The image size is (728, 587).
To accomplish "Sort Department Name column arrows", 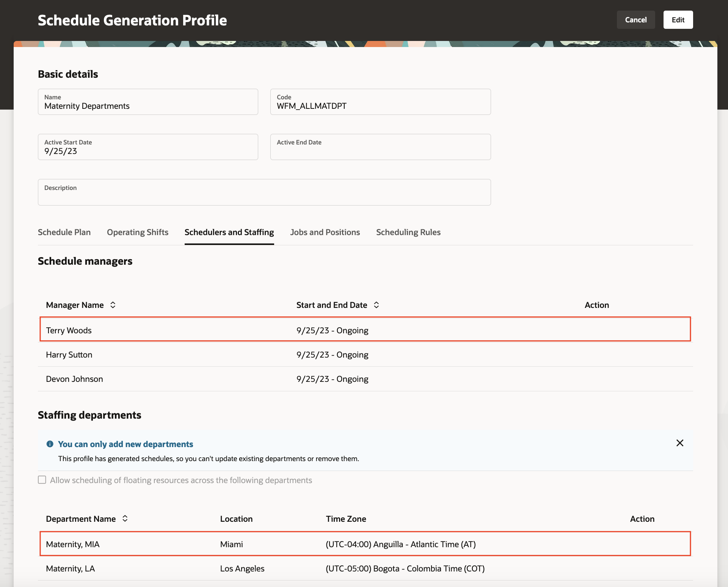I will (125, 518).
